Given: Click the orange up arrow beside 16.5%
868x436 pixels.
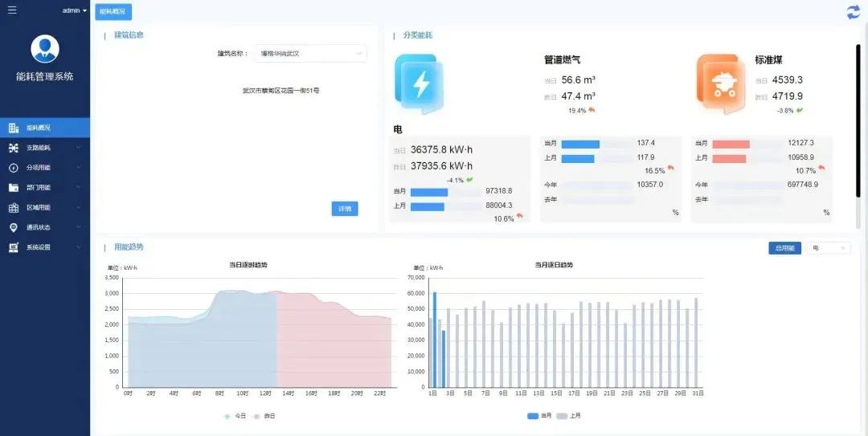Looking at the screenshot, I should tap(671, 168).
